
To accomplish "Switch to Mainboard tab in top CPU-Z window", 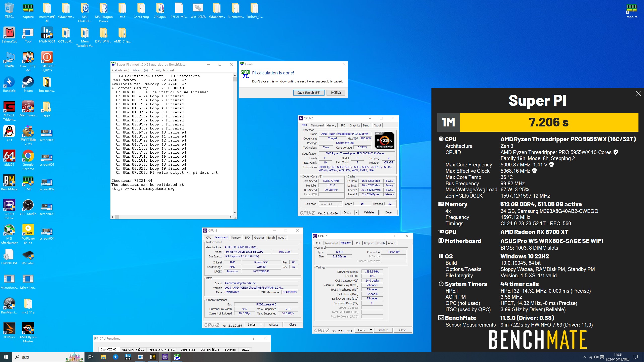I will click(317, 125).
